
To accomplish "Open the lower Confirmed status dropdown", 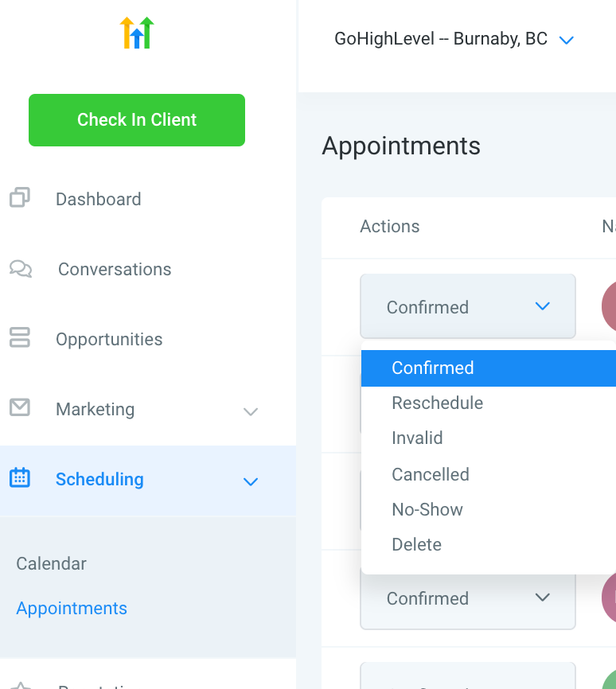I will [x=468, y=598].
